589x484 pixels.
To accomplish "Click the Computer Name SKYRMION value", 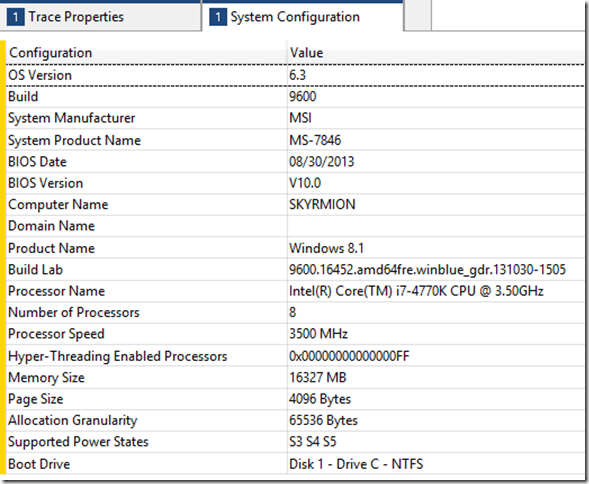I will tap(322, 204).
